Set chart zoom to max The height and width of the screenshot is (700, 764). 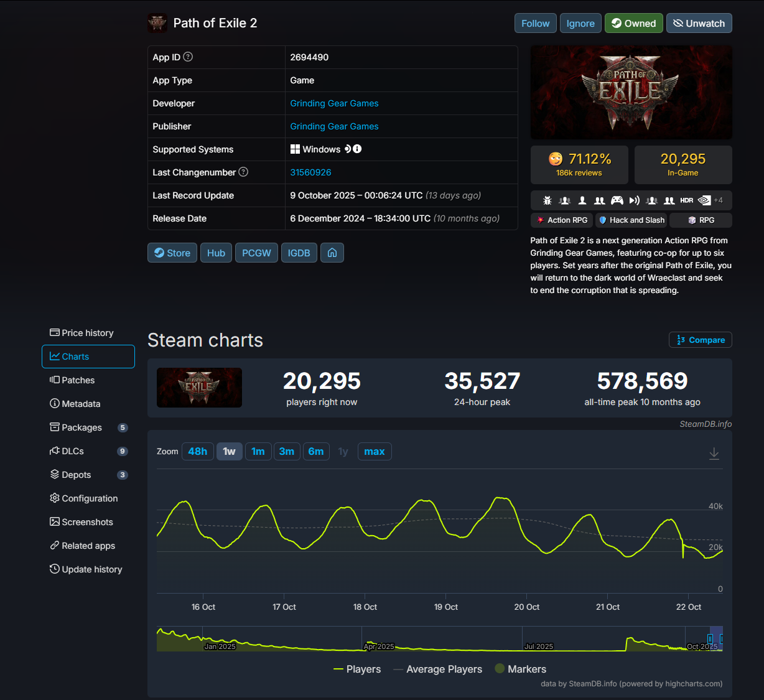(x=375, y=452)
